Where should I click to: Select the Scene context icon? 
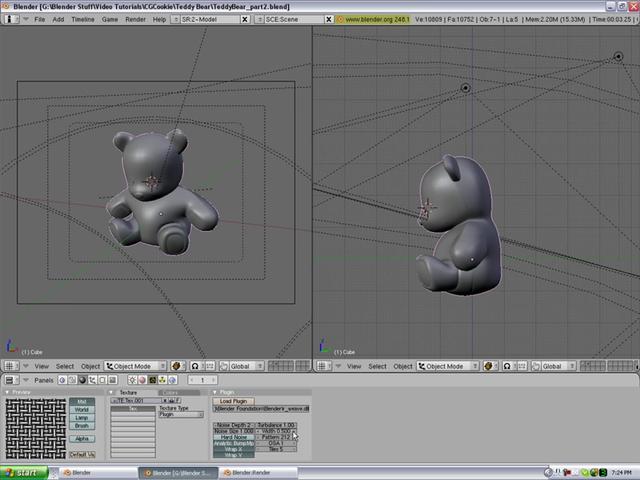[113, 380]
